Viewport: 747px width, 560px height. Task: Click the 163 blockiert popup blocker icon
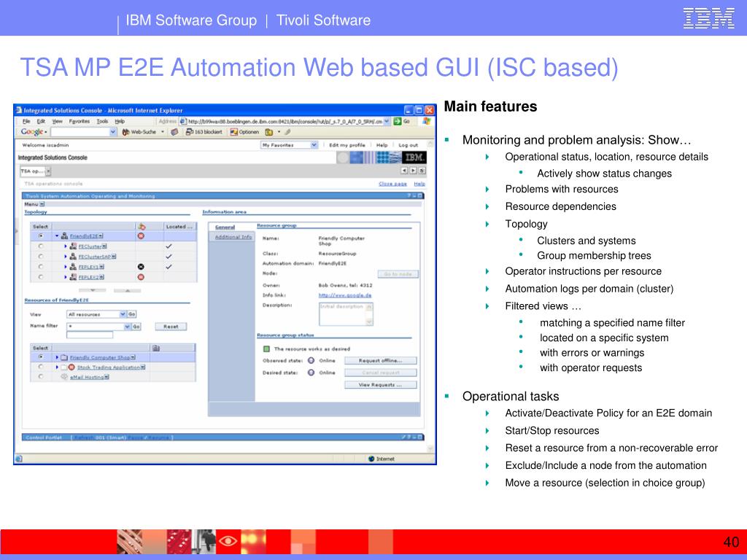click(x=189, y=132)
